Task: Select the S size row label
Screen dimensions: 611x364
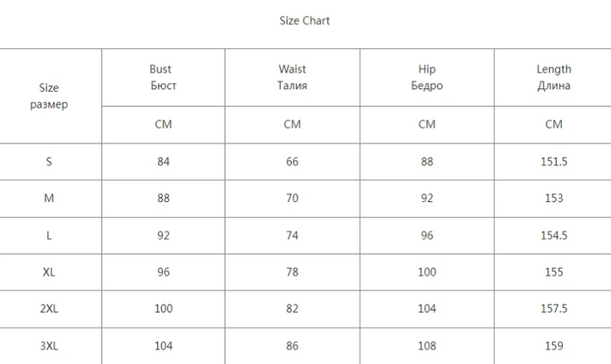Action: (x=49, y=161)
